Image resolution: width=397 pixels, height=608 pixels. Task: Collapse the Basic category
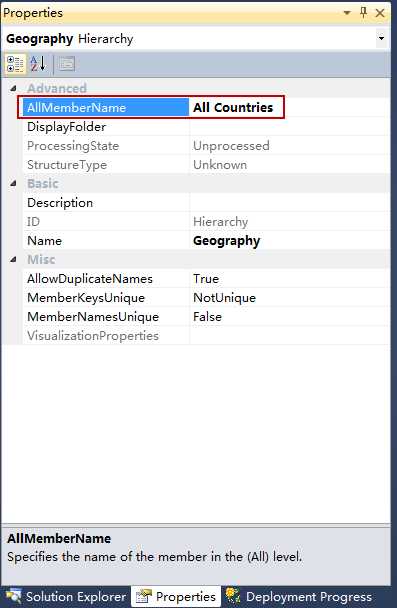tap(13, 183)
